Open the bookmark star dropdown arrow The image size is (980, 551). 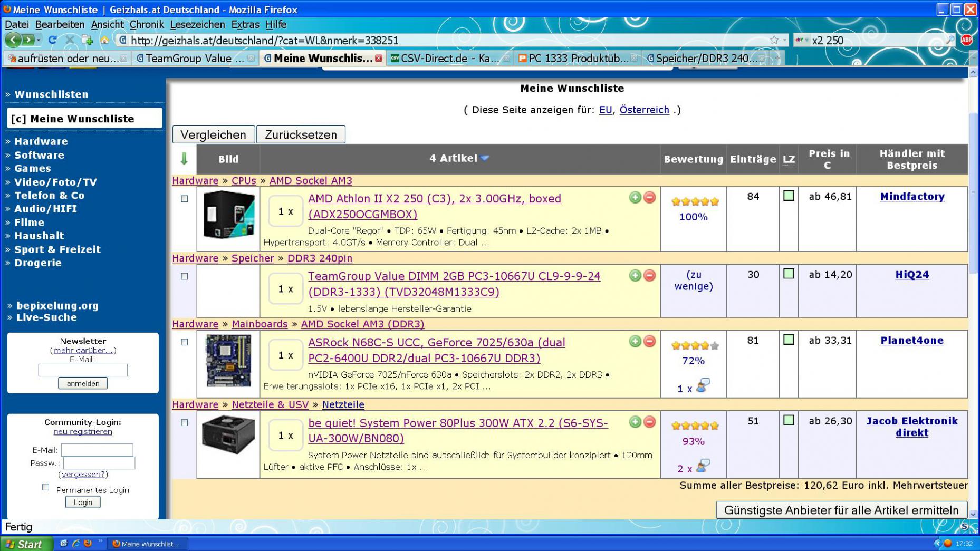point(785,40)
